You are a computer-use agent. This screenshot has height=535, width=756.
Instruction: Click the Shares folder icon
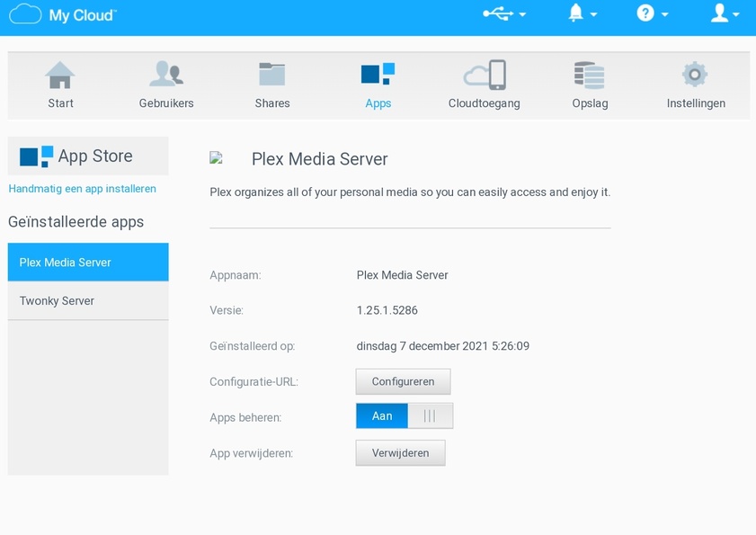coord(272,74)
